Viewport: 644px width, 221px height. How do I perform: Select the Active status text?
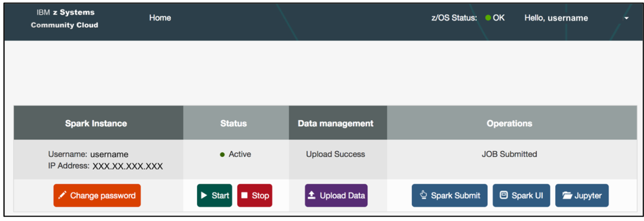pos(240,154)
